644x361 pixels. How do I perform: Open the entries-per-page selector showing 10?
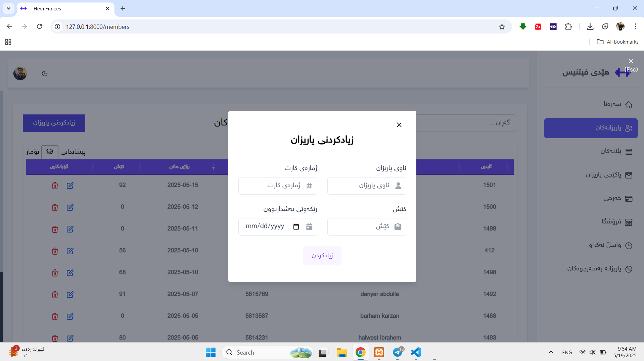point(50,152)
